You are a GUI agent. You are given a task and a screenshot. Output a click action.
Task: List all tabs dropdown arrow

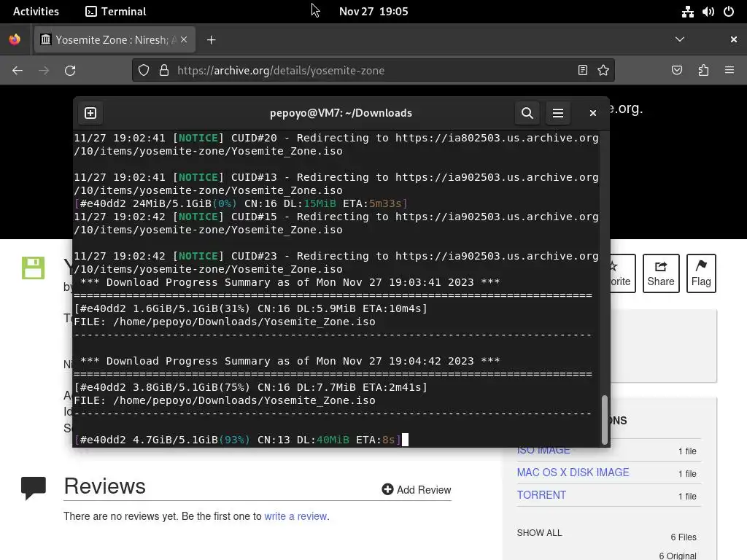680,39
